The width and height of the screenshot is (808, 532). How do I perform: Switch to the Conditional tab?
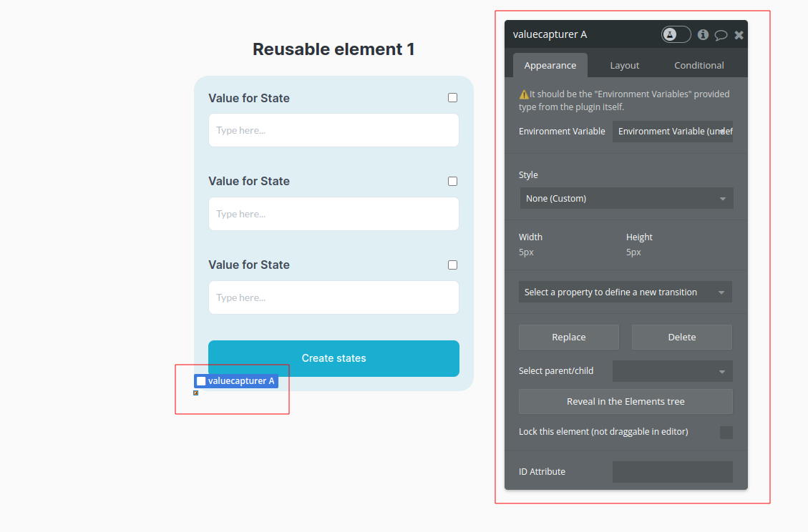tap(699, 65)
